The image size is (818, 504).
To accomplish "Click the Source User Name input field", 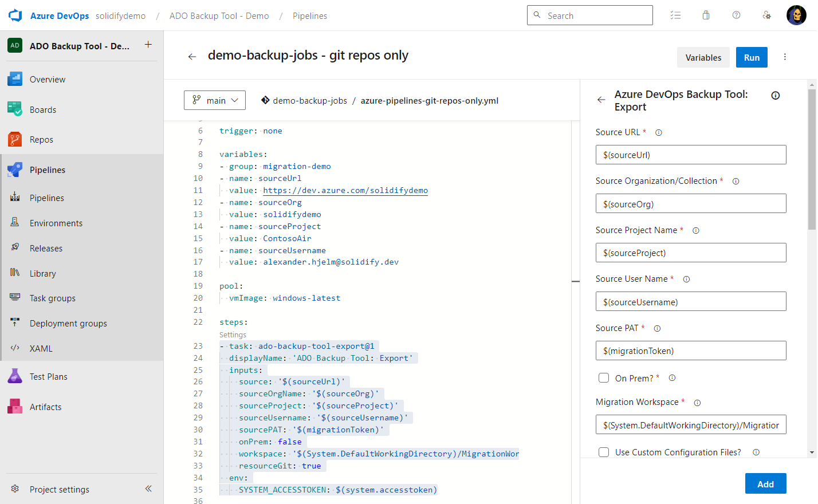I will (x=691, y=301).
